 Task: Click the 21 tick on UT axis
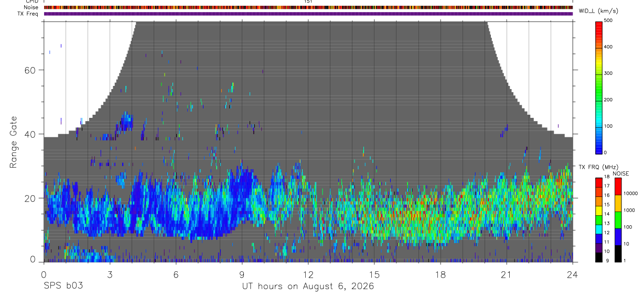(x=506, y=274)
